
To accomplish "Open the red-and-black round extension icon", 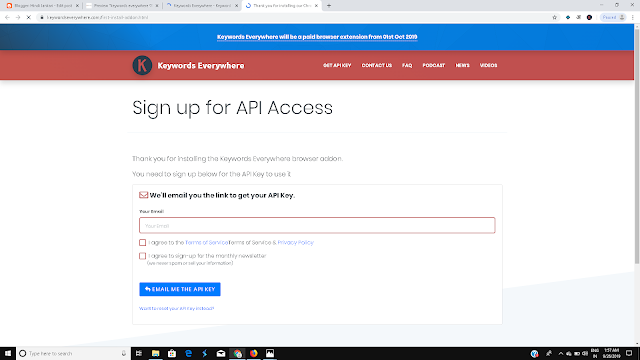I will point(589,18).
